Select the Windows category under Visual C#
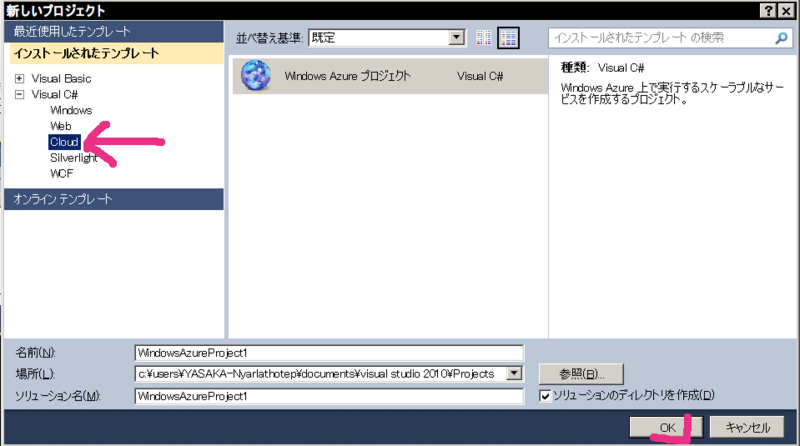Screen dimensions: 800x446 [x=71, y=110]
